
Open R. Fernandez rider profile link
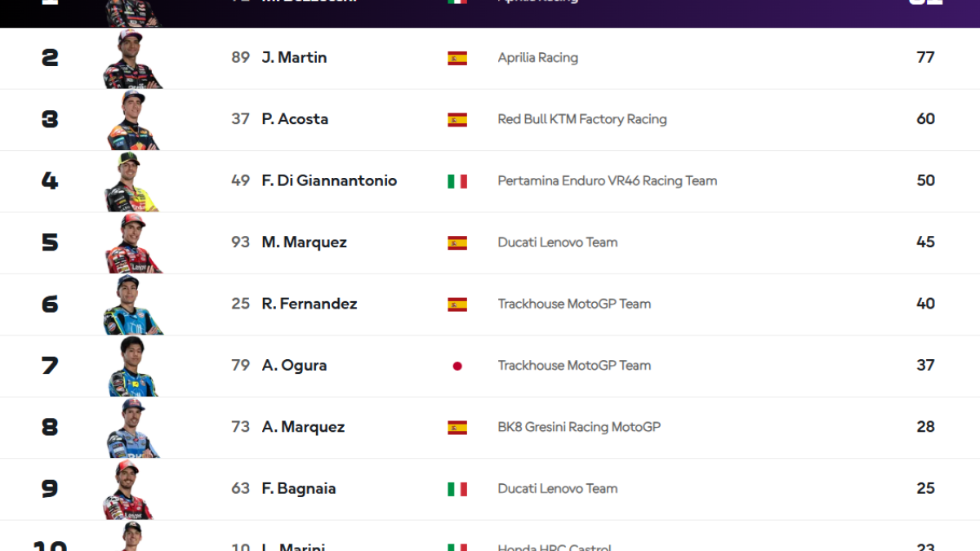click(310, 304)
